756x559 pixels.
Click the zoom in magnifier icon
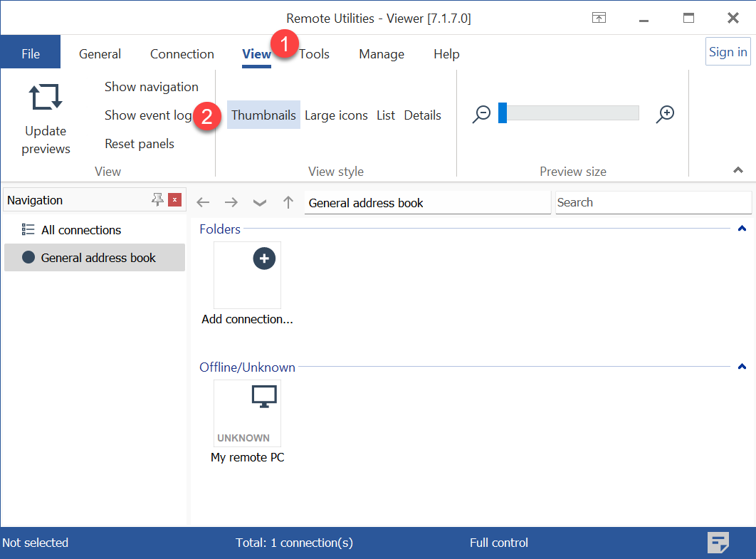(x=665, y=114)
